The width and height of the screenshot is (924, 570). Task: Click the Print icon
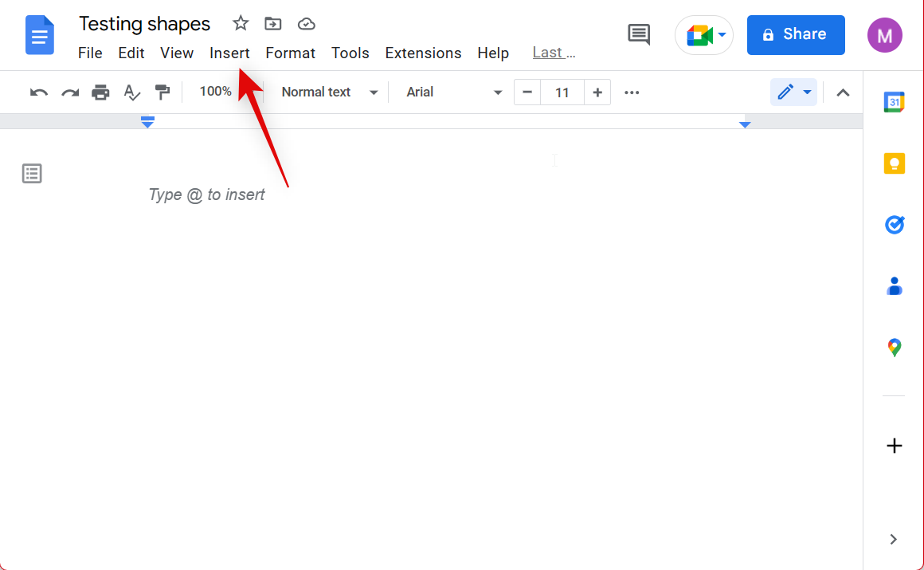101,92
